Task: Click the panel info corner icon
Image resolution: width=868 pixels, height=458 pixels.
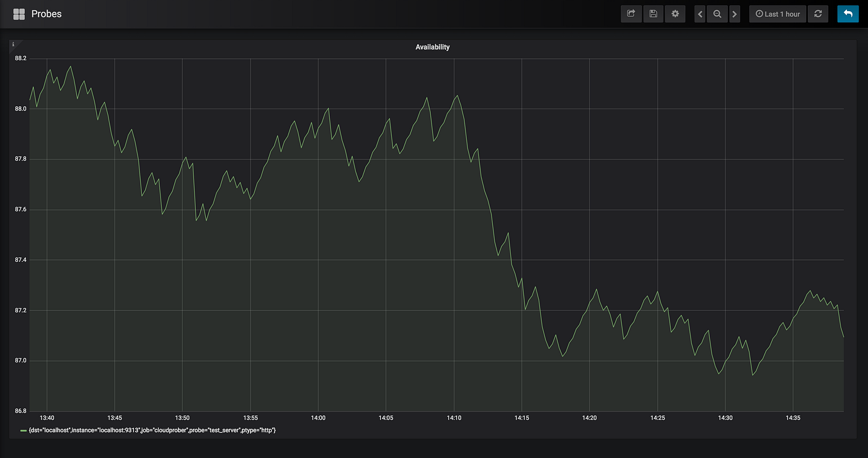Action: pos(13,43)
